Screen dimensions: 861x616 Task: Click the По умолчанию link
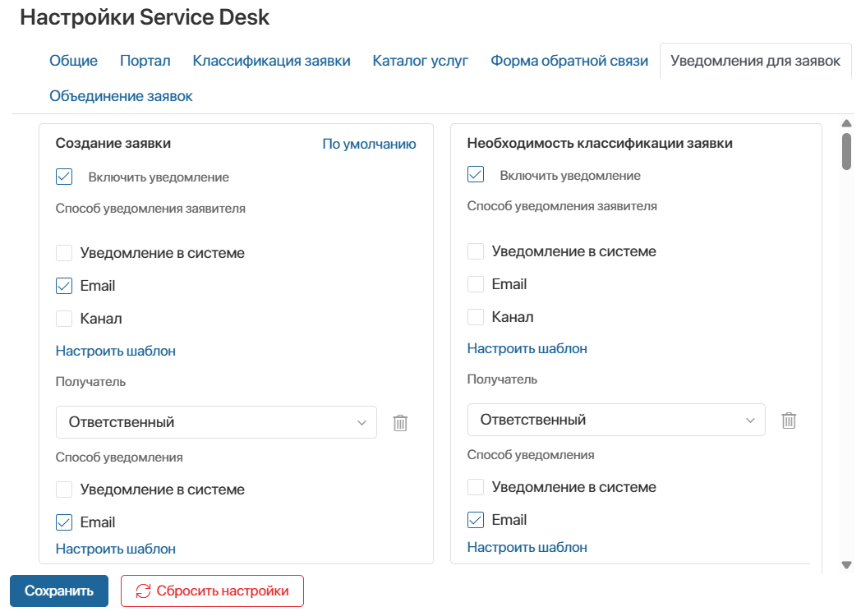[368, 143]
